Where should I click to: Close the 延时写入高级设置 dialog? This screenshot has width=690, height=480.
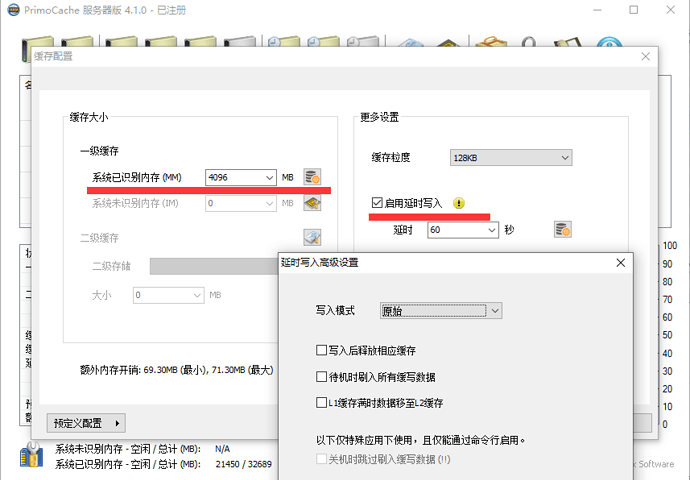(x=620, y=263)
